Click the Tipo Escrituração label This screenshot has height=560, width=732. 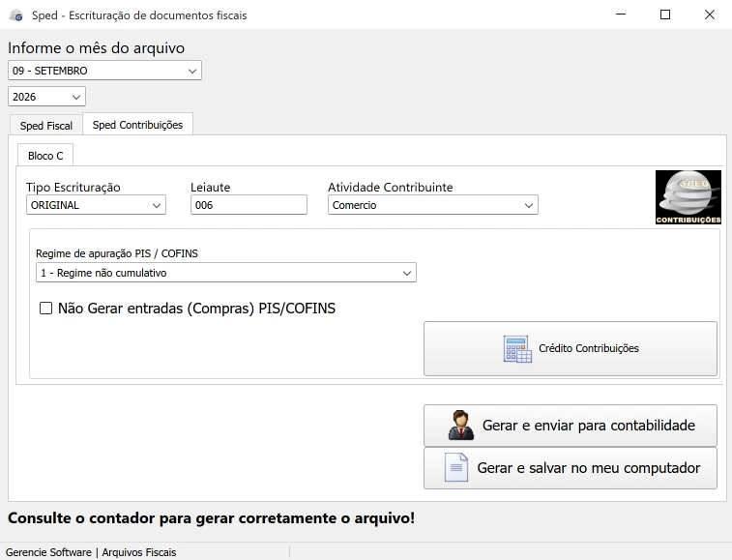(73, 188)
